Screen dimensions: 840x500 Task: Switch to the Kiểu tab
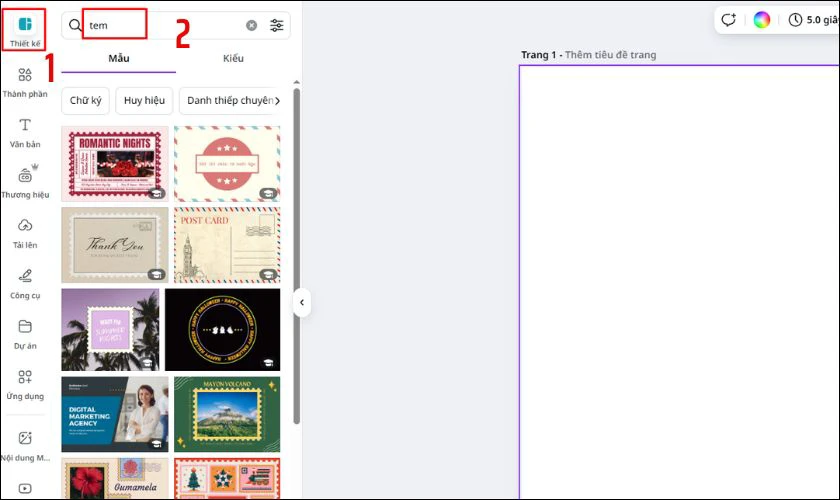pos(233,58)
